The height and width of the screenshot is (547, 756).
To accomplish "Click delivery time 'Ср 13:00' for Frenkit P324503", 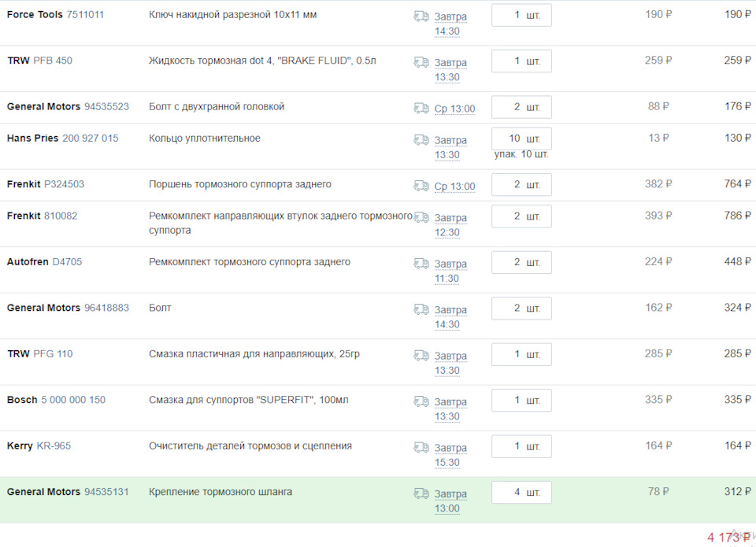I will (454, 187).
